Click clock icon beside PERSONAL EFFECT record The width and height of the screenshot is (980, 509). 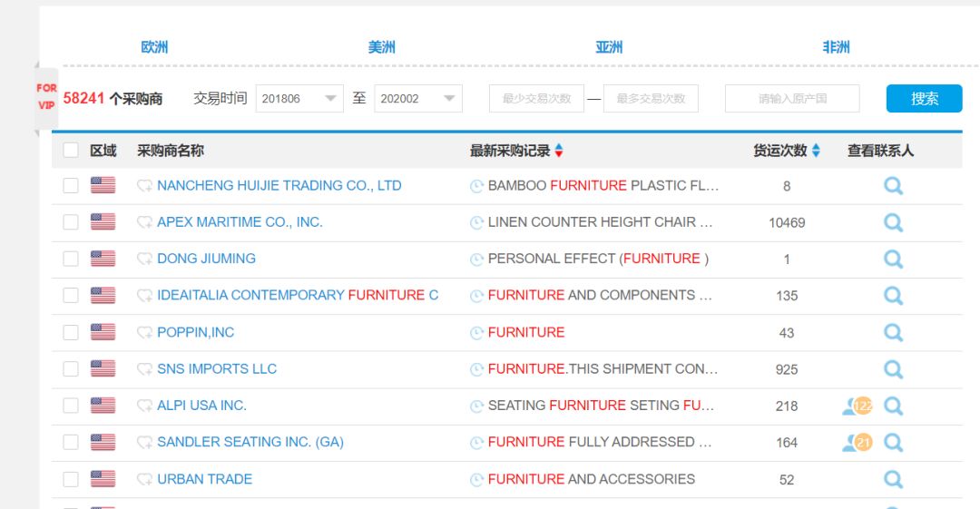click(477, 259)
